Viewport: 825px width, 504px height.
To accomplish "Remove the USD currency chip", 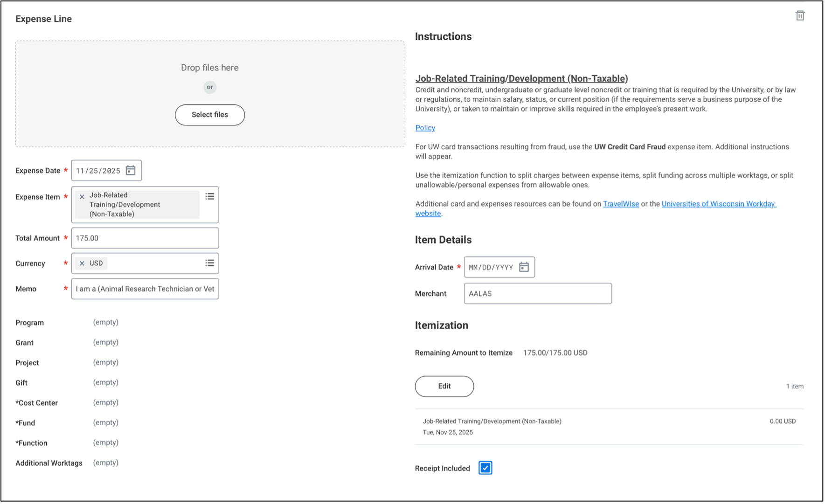I will tap(82, 263).
